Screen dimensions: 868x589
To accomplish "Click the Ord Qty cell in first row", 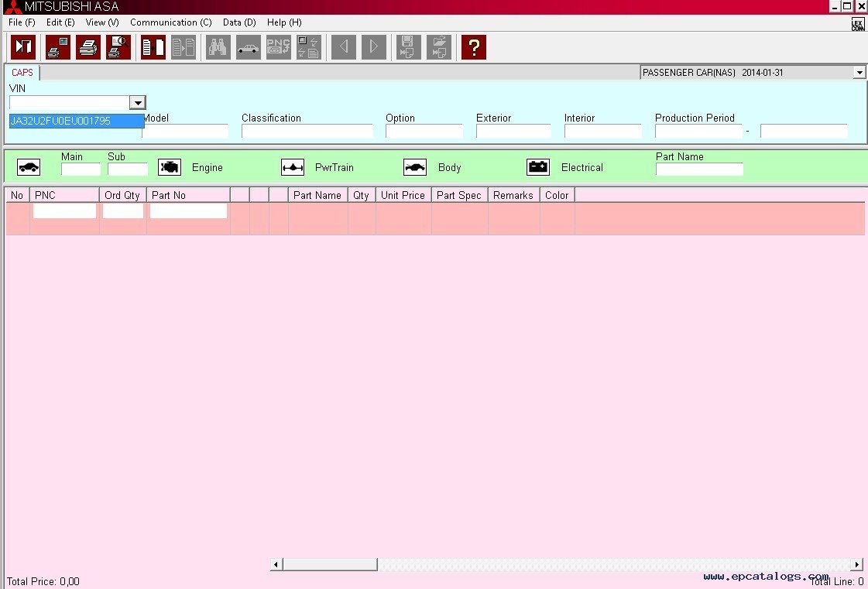I will 123,211.
